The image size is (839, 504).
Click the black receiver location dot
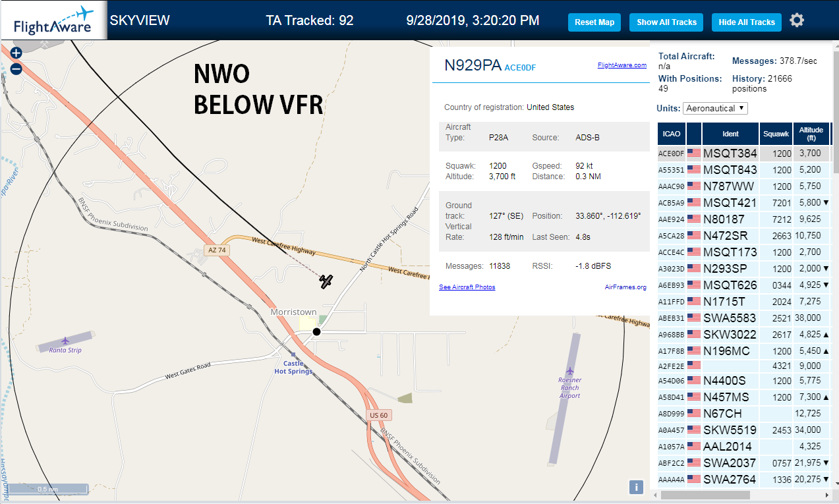[316, 331]
